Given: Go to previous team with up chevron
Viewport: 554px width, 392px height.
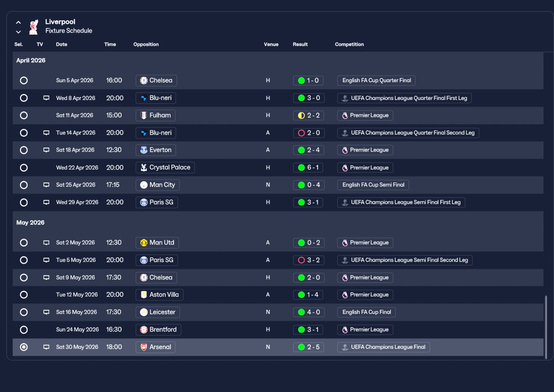Looking at the screenshot, I should tap(18, 22).
